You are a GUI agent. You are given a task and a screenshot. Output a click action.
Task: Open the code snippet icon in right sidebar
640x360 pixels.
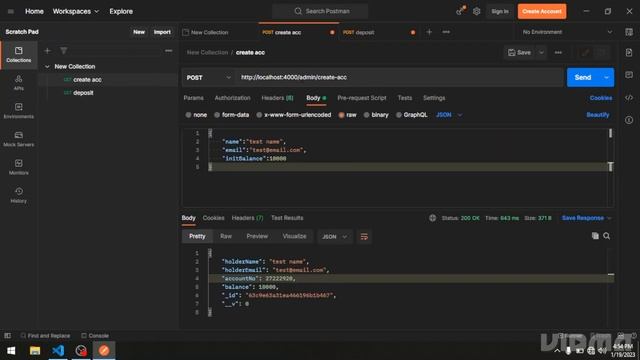629,98
